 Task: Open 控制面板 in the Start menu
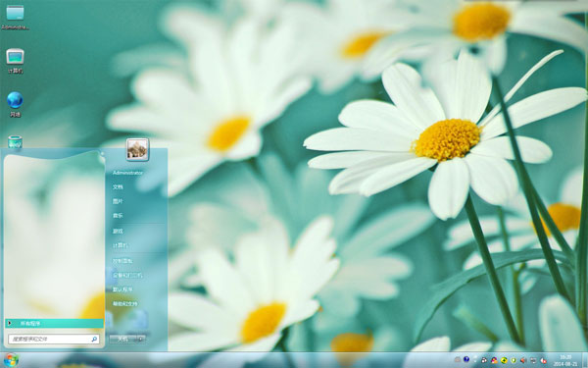[x=122, y=261]
